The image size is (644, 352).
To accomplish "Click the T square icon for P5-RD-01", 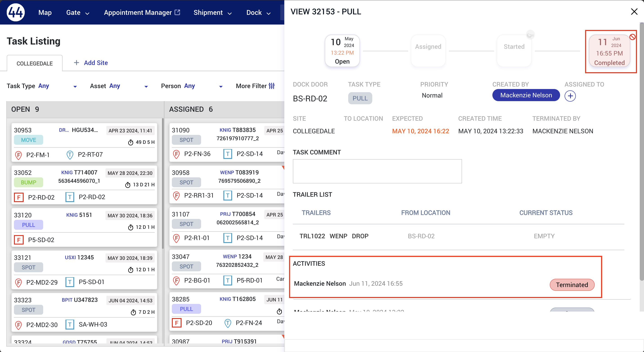I will click(227, 280).
